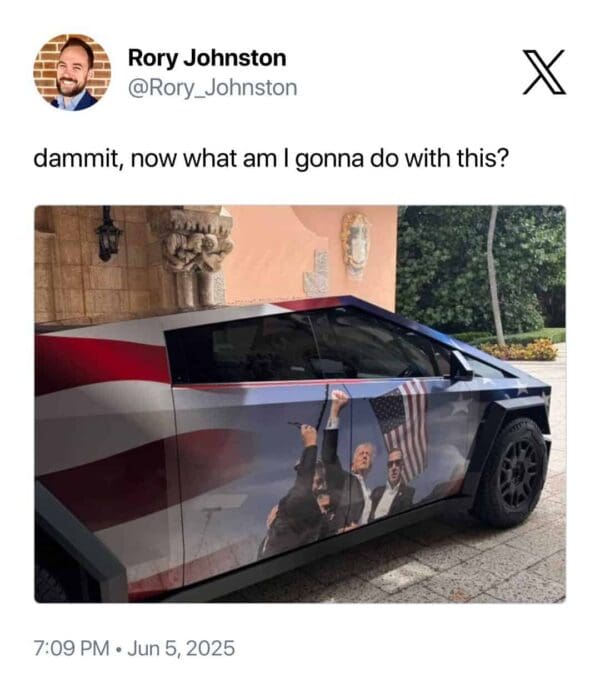Open the @Rory_Johnston handle link
This screenshot has width=600, height=692.
(x=212, y=87)
